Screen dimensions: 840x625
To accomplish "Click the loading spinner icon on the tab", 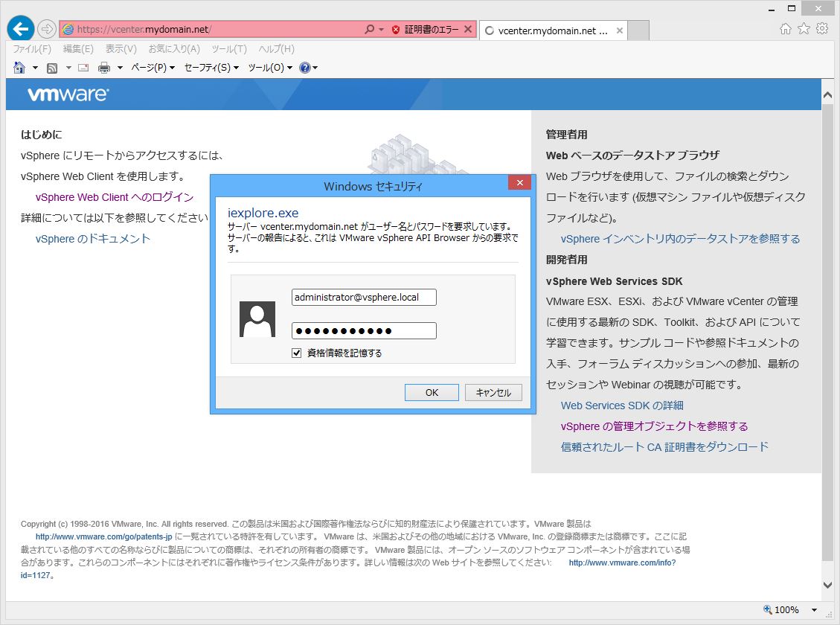I will (x=489, y=31).
